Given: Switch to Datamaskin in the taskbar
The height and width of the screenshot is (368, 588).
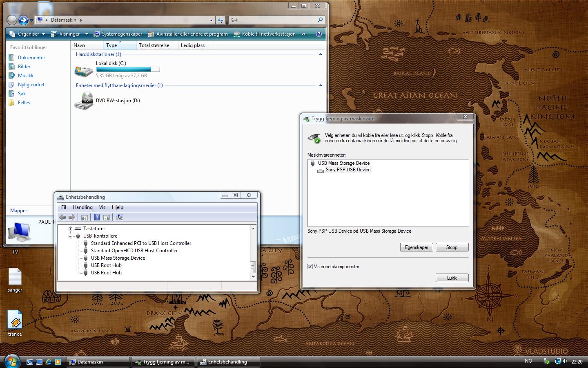Looking at the screenshot, I should (x=98, y=362).
